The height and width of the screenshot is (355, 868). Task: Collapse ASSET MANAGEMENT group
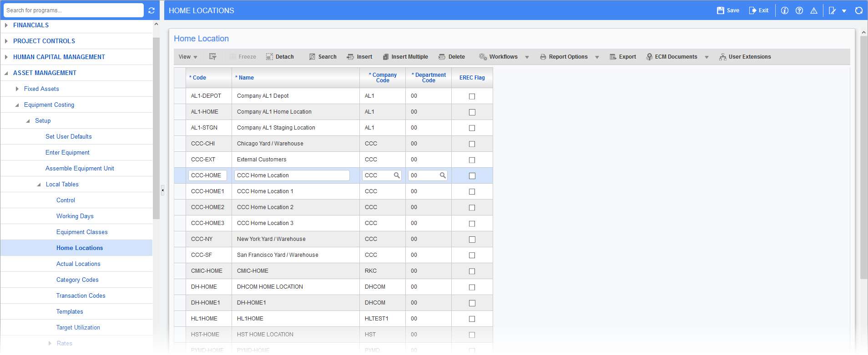[6, 73]
